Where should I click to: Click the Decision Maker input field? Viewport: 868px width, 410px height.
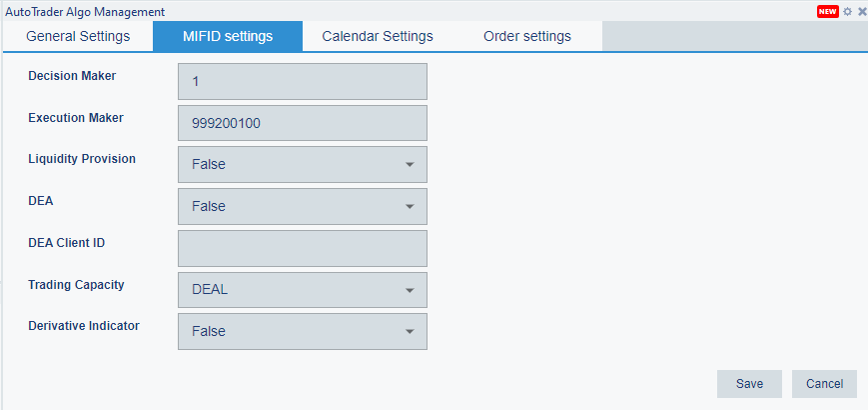[x=302, y=81]
